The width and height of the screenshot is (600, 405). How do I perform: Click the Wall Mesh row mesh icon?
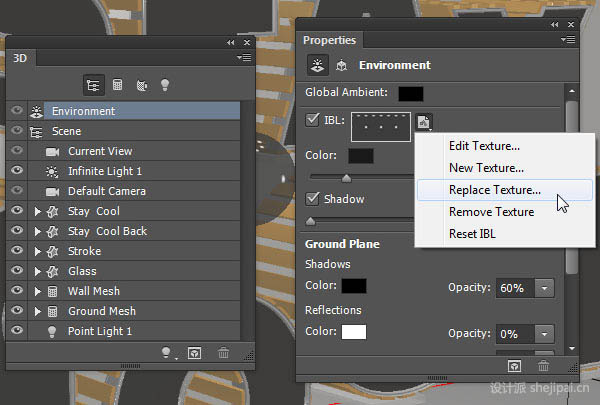(52, 291)
